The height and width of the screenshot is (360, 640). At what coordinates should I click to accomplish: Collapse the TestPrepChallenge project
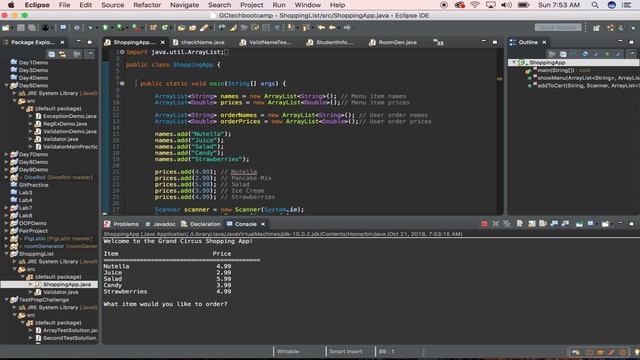(x=7, y=300)
